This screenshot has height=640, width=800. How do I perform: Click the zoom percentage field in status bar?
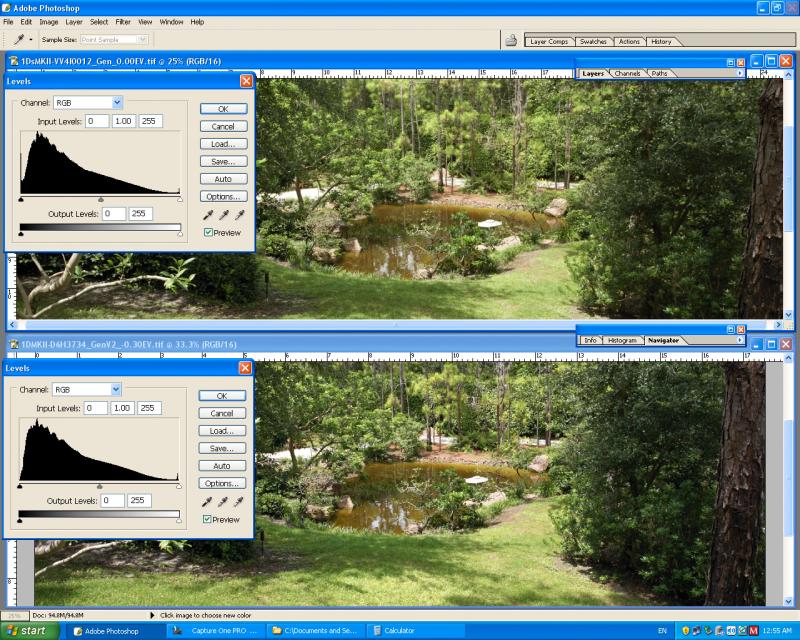click(14, 616)
